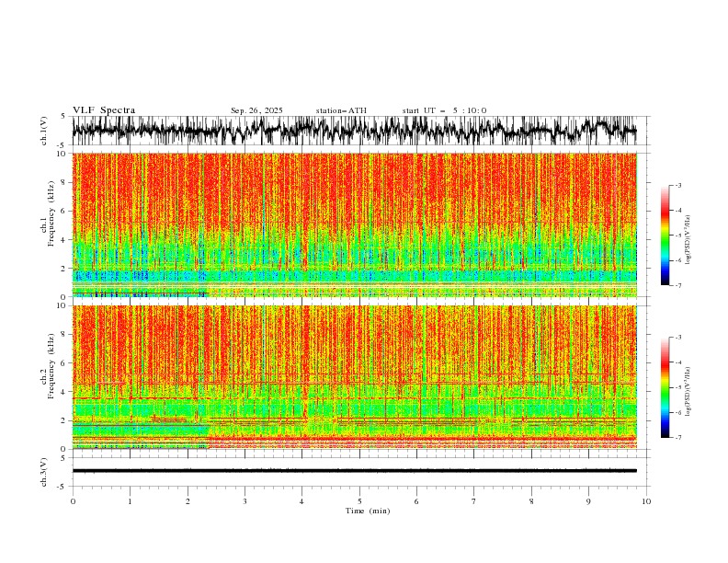The height and width of the screenshot is (563, 728).
Task: Click the 'Time (min)' axis label
Action: point(368,511)
